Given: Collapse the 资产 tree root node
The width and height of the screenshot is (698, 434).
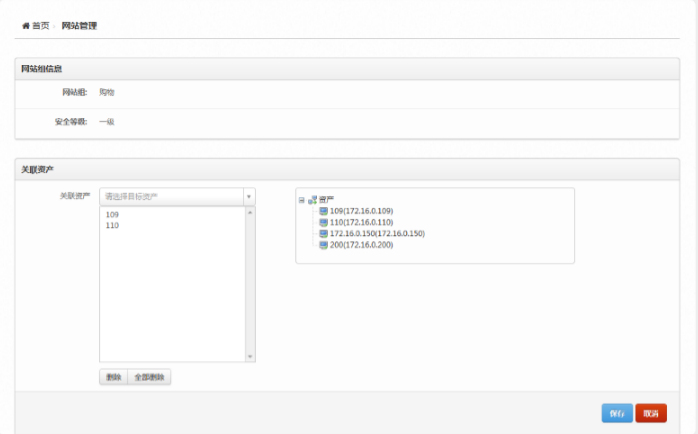Looking at the screenshot, I should click(301, 200).
